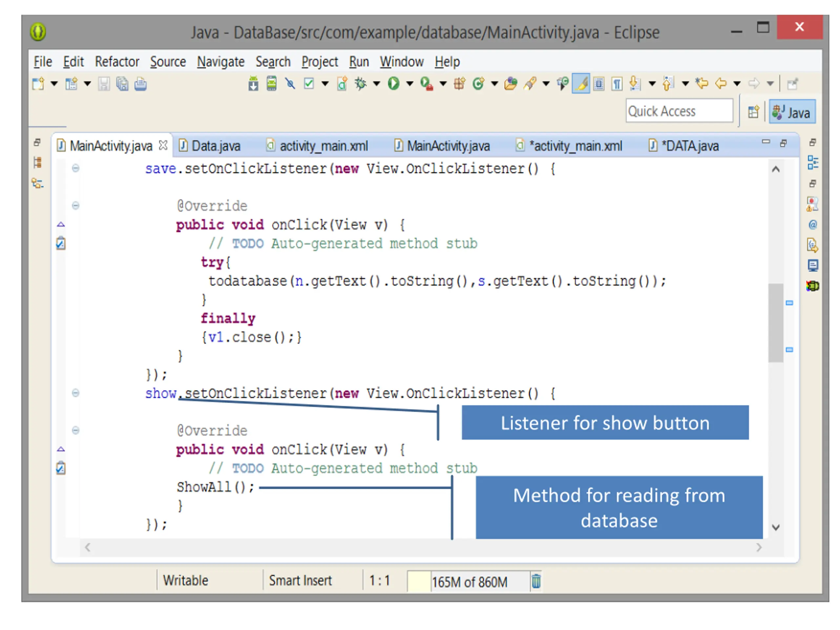
Task: Toggle Block Selection Mode button
Action: point(599,84)
